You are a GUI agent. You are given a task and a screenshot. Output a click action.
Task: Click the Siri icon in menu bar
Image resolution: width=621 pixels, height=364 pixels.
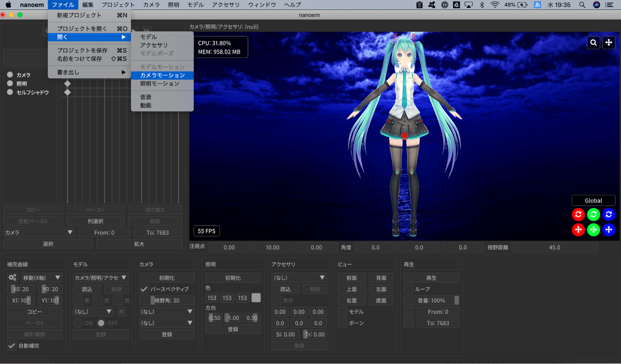click(x=596, y=5)
